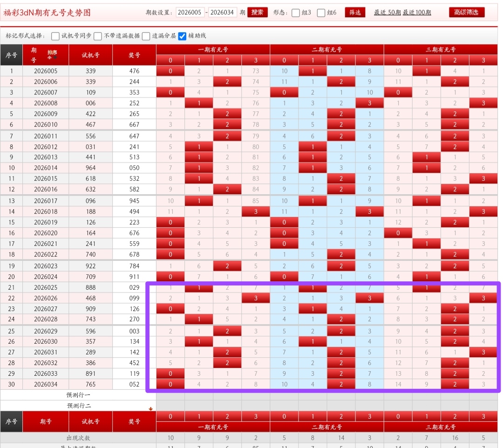Screen dimensions: 503x448
Task: Enable the 不带遗漏数据 checkbox
Action: pyautogui.click(x=98, y=36)
